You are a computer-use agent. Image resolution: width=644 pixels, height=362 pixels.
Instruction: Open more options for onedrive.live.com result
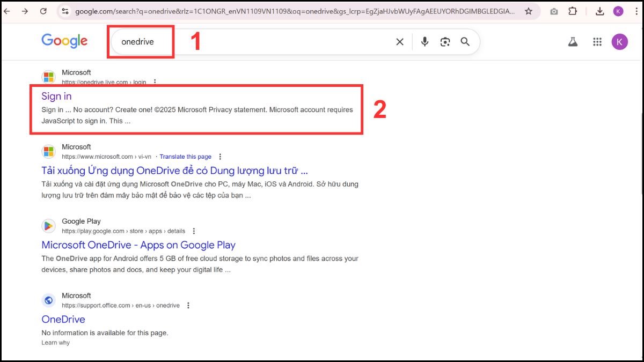point(155,82)
